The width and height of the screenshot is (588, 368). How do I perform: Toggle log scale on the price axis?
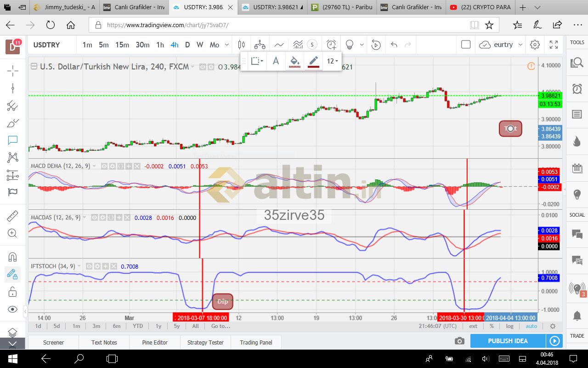pos(510,326)
